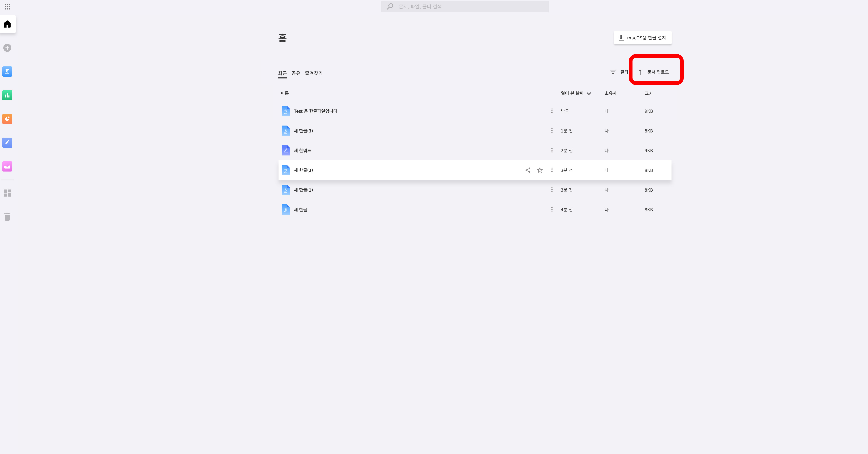Go to Home via sidebar house icon
Viewport: 868px width, 454px height.
click(7, 24)
